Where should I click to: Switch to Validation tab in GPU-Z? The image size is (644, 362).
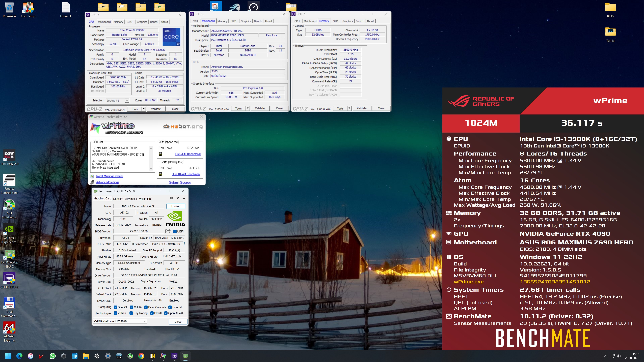coord(145,199)
